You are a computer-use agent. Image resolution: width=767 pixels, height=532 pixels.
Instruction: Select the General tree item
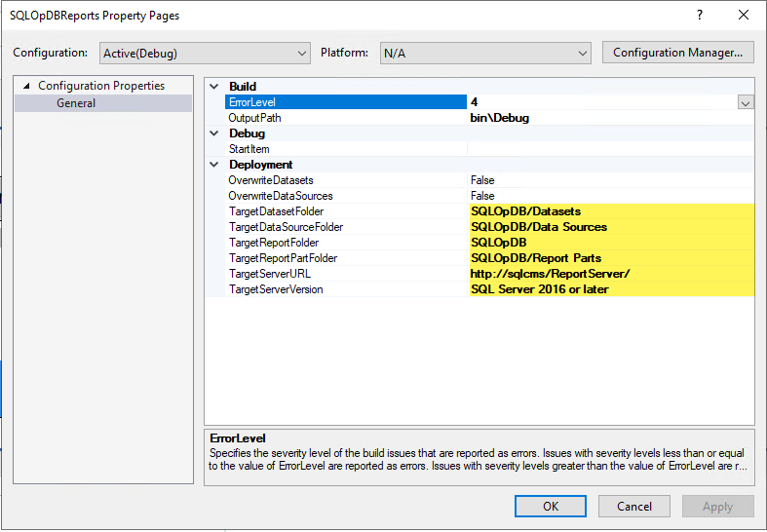coord(76,103)
